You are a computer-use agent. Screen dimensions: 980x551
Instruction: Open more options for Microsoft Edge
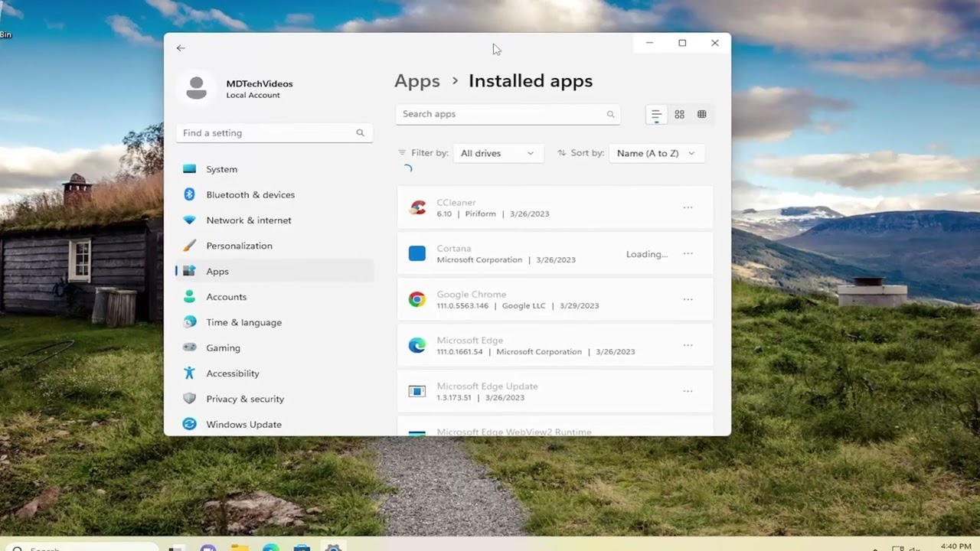[688, 345]
